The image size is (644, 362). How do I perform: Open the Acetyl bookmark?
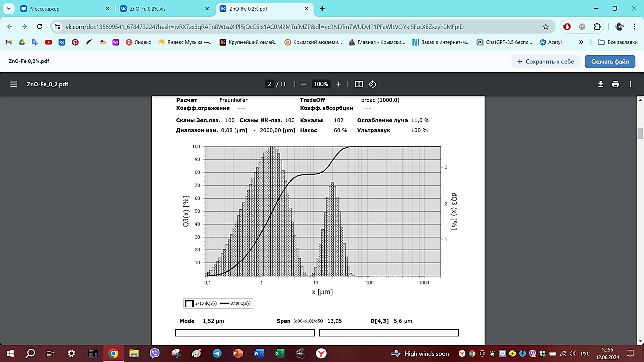pyautogui.click(x=551, y=42)
